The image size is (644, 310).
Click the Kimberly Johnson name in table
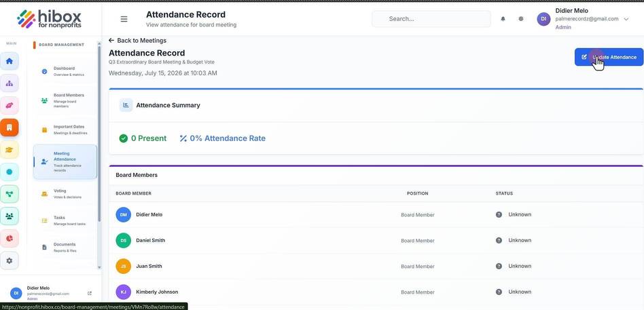(157, 292)
